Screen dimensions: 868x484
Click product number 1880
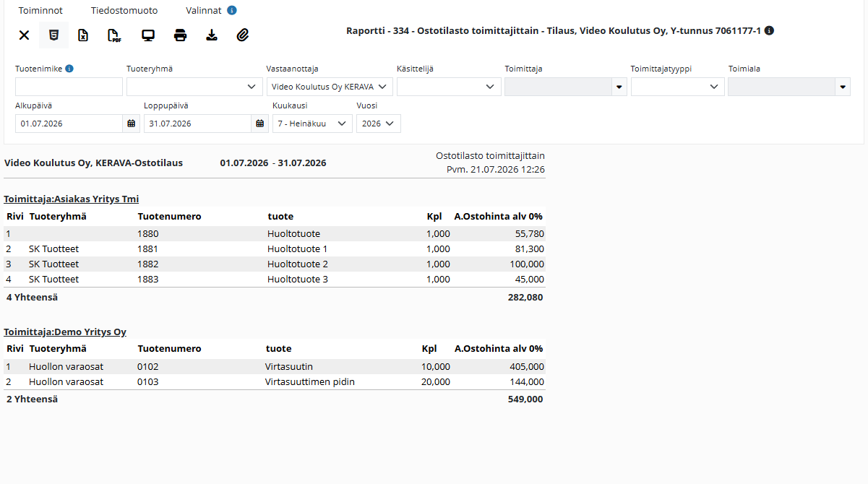click(147, 234)
